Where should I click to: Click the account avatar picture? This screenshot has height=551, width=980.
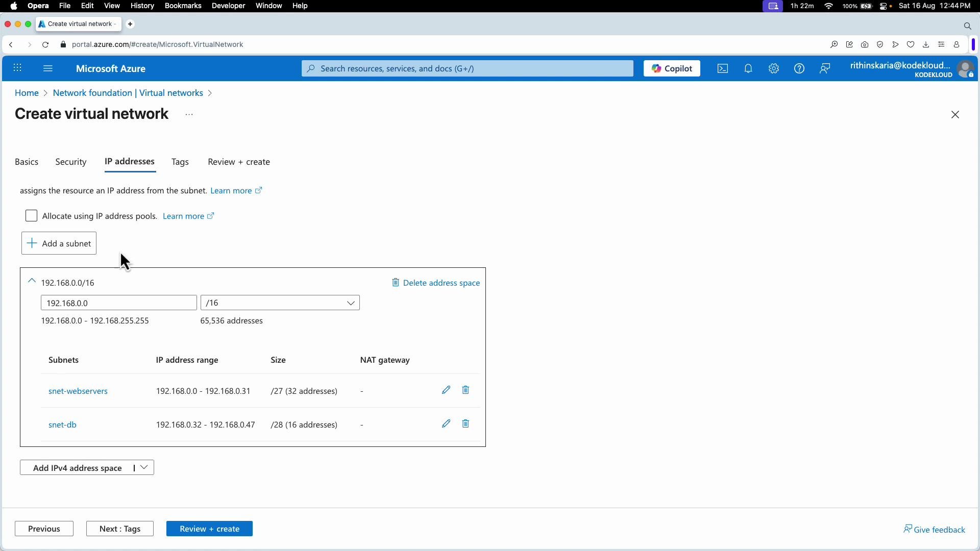click(966, 69)
